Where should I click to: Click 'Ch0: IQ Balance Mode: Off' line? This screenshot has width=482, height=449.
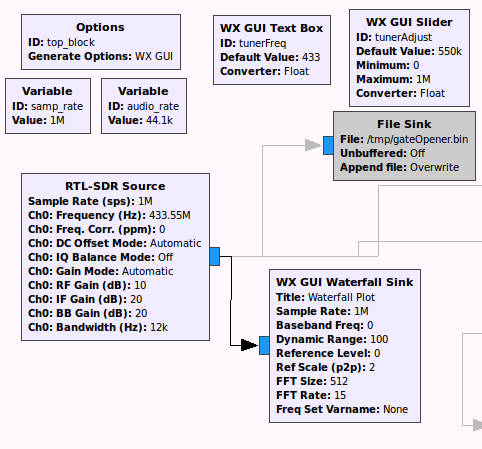(x=100, y=257)
